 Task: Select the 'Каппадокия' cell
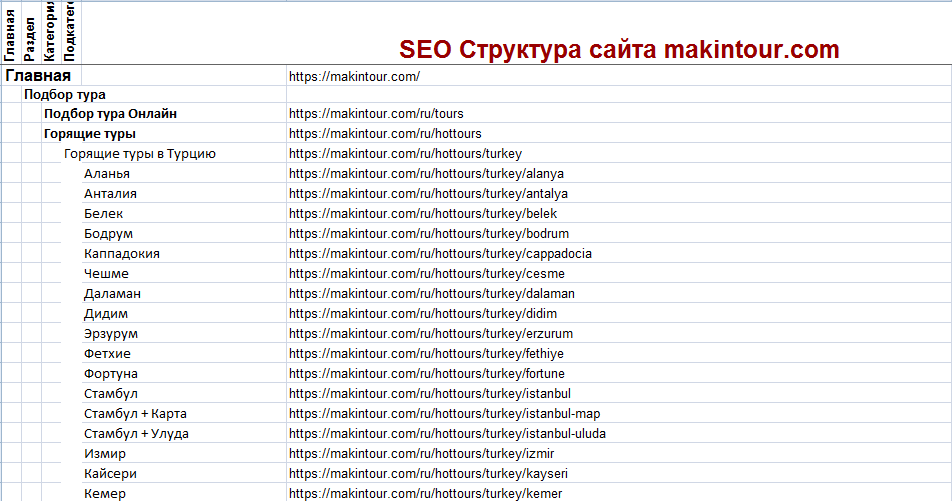pyautogui.click(x=122, y=254)
